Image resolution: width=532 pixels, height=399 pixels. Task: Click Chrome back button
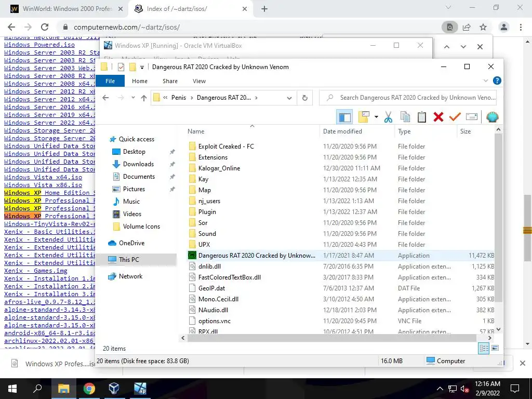point(11,27)
